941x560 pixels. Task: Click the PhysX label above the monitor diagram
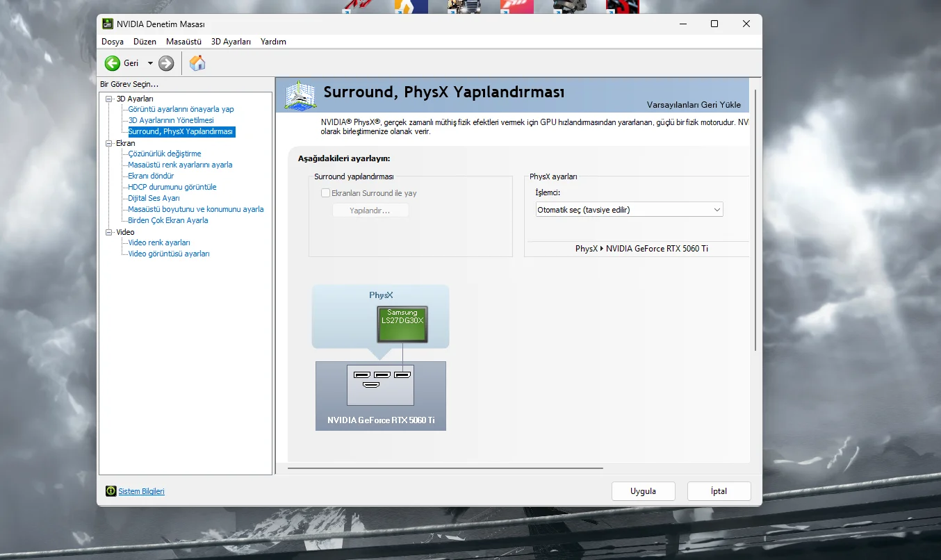pyautogui.click(x=381, y=295)
